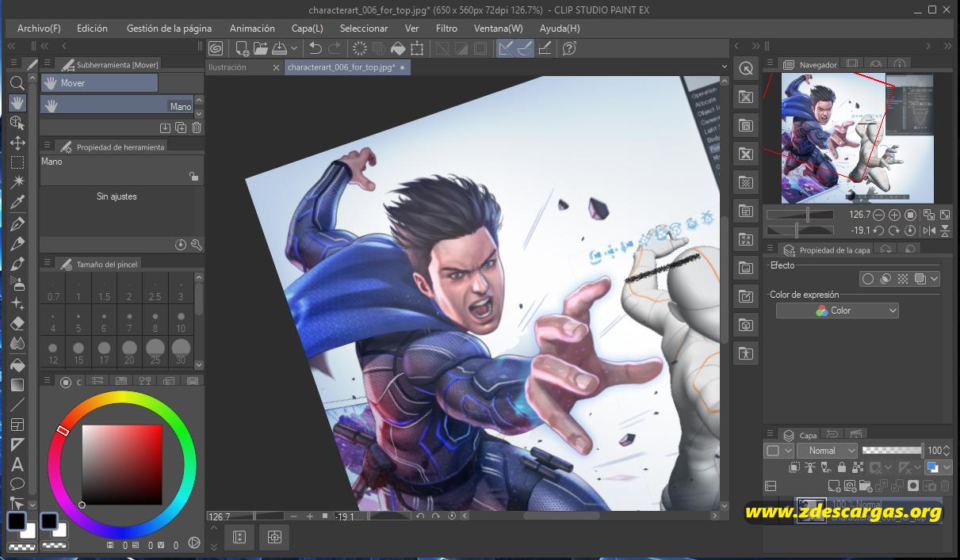Click the Clear selection spinner icon
The width and height of the screenshot is (960, 560).
pos(360,48)
